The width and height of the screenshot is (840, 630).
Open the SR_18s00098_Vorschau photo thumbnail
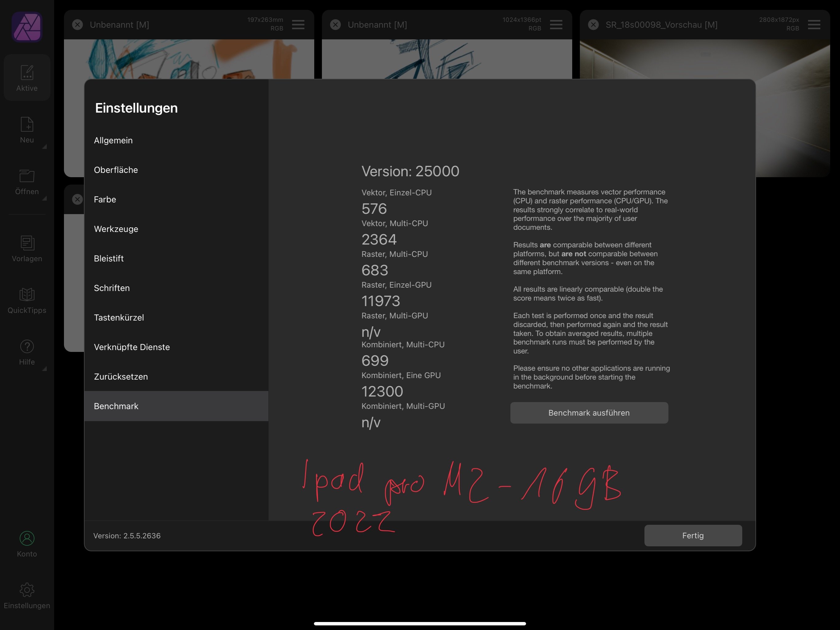pos(704,59)
